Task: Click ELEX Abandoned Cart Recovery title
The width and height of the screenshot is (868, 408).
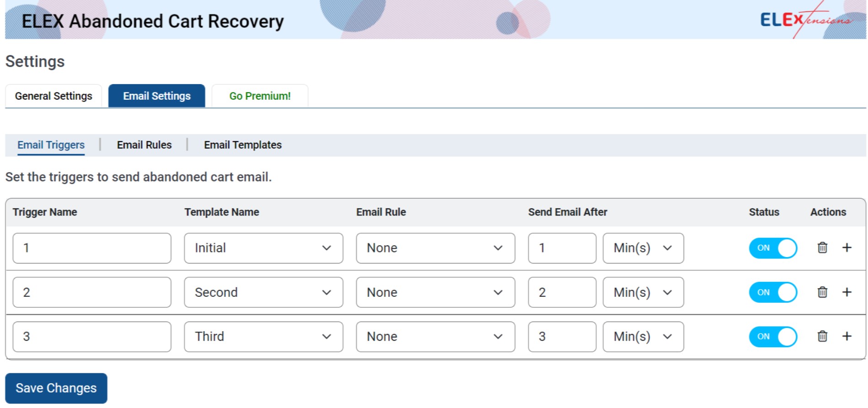Action: [x=153, y=21]
